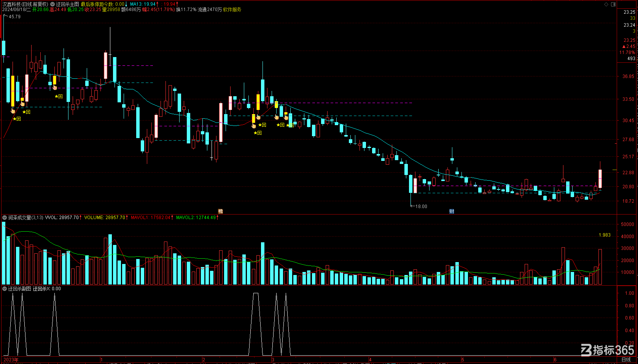Image resolution: width=638 pixels, height=364 pixels.
Task: Click the 2023年 timeline label
Action: (x=11, y=359)
